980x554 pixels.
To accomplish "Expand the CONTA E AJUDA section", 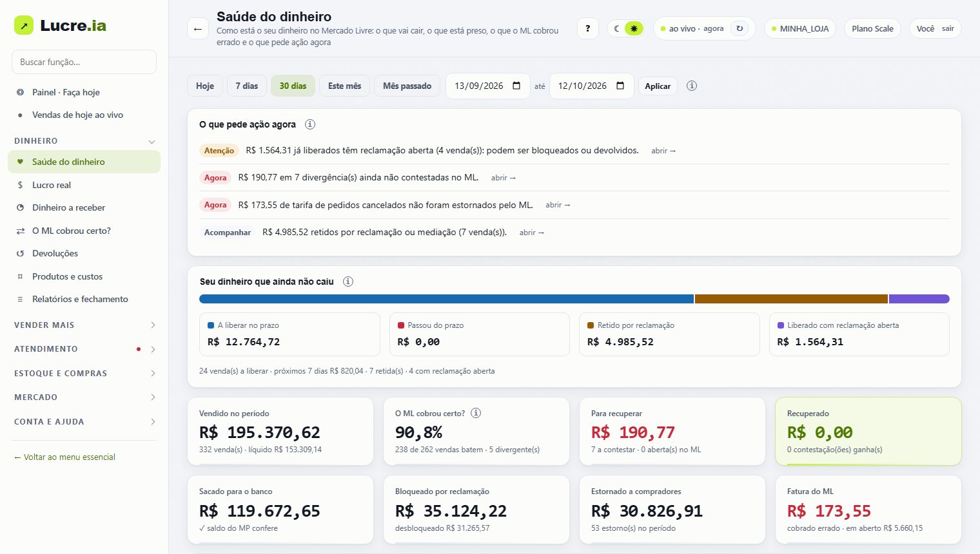I will (84, 422).
